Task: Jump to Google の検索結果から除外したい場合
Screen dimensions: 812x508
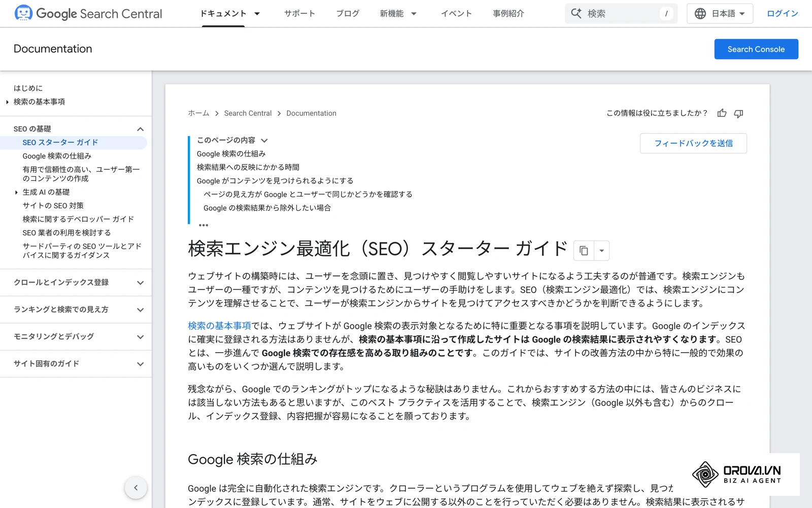Action: tap(267, 208)
